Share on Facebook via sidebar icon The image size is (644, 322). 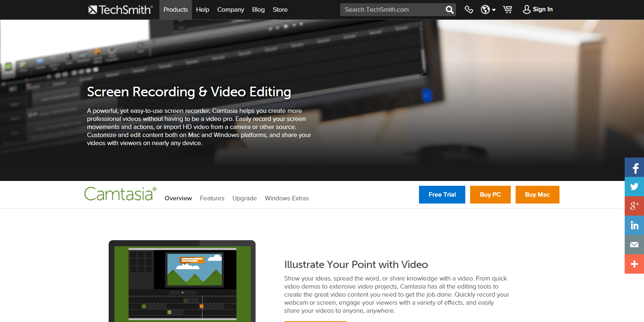[x=634, y=167]
